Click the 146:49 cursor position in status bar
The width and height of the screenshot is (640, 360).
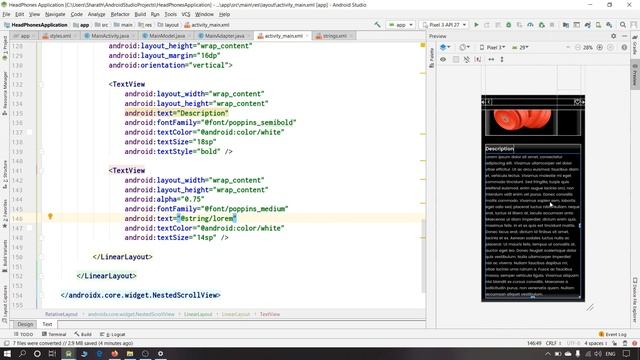[534, 343]
